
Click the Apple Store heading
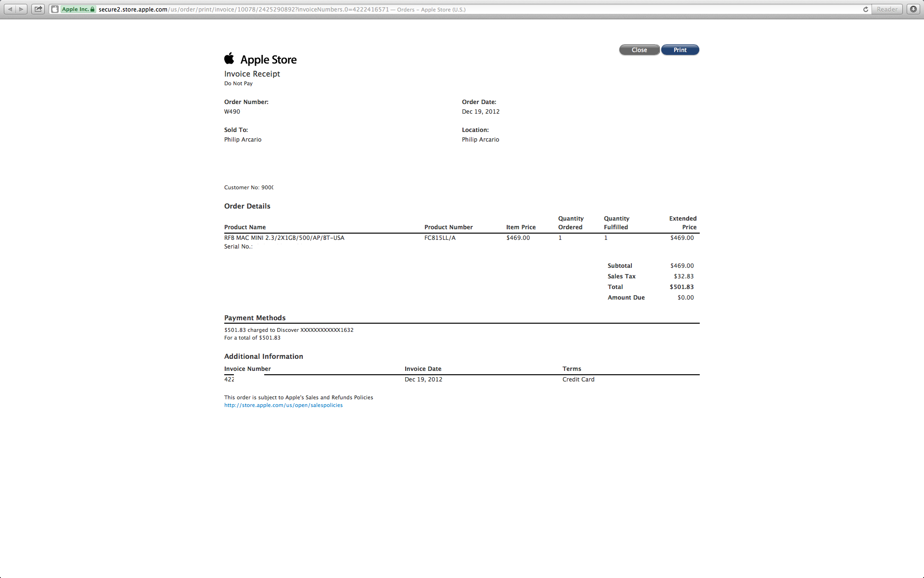(269, 60)
